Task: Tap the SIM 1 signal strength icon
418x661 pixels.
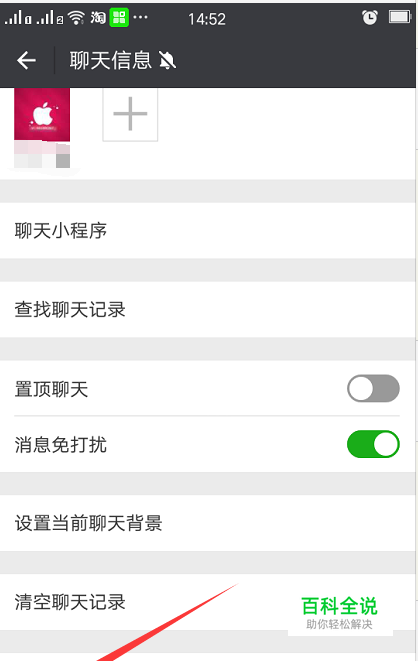Action: 18,17
